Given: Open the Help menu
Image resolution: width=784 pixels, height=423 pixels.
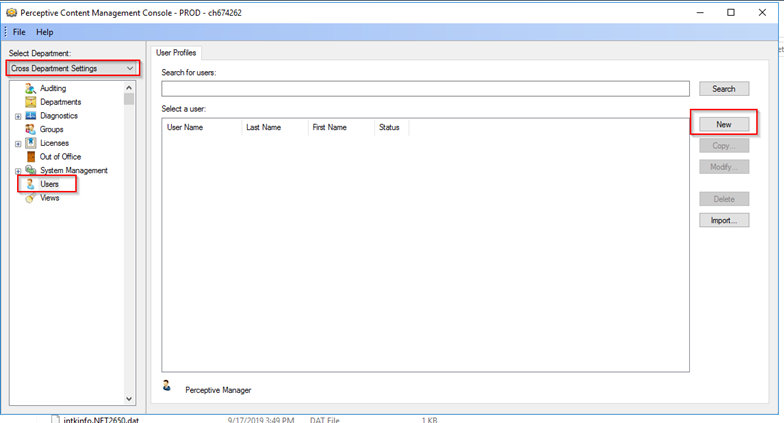Looking at the screenshot, I should coord(44,32).
